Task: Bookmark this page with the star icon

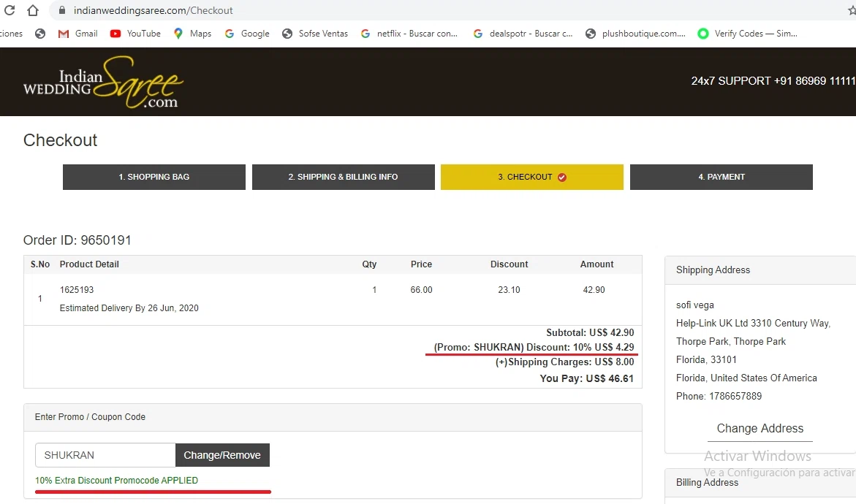Action: click(x=852, y=10)
